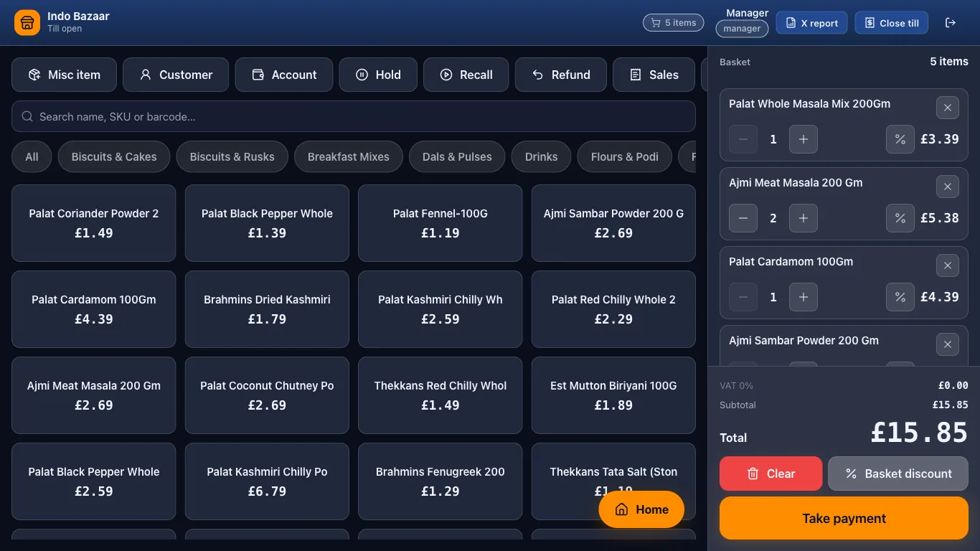Increase Ajmi Meat Masala quantity
Screen dimensions: 980x551
pyautogui.click(x=804, y=218)
